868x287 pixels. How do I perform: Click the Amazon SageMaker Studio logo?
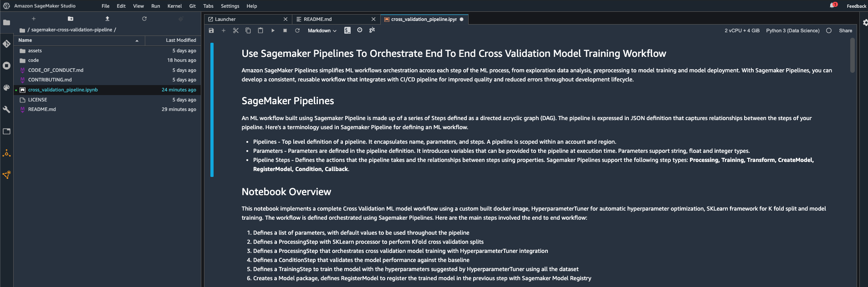pyautogui.click(x=6, y=6)
